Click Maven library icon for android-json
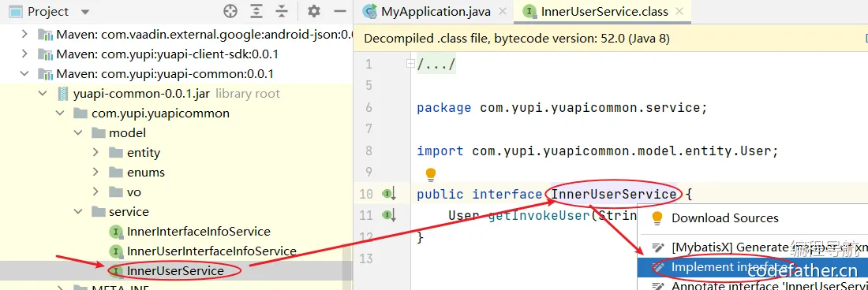The height and width of the screenshot is (290, 868). (x=45, y=34)
